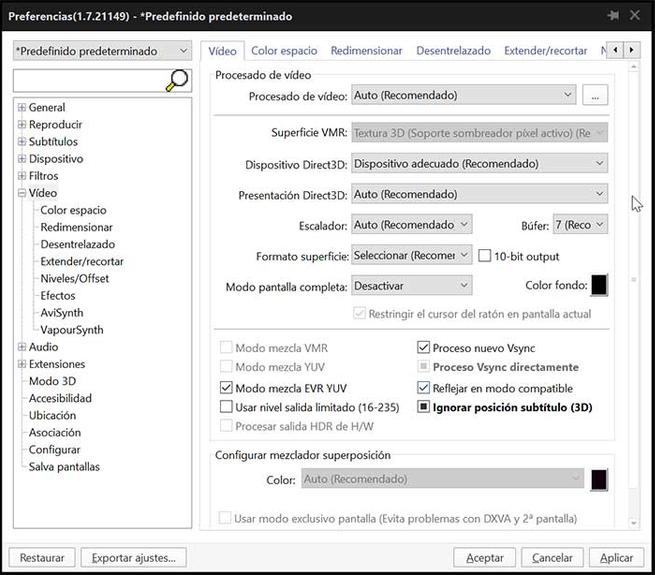Viewport: 655px width, 575px height.
Task: Select Redimensionar in the tree
Action: pos(76,227)
